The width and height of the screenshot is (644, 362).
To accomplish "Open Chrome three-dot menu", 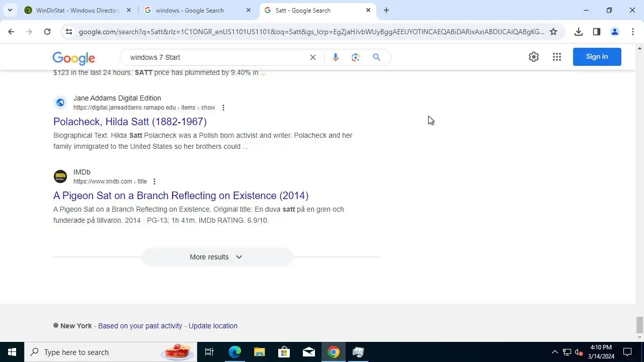I will (x=632, y=32).
